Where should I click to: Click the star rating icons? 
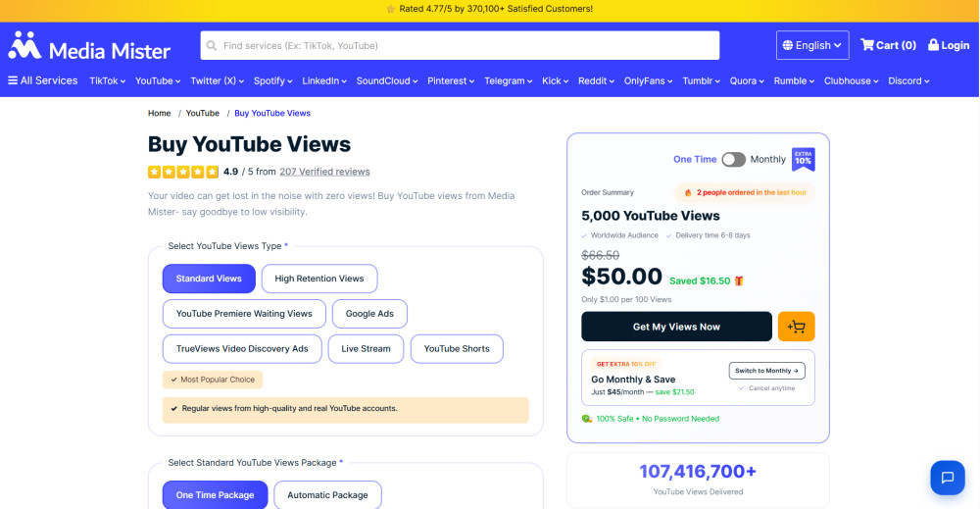tap(183, 172)
